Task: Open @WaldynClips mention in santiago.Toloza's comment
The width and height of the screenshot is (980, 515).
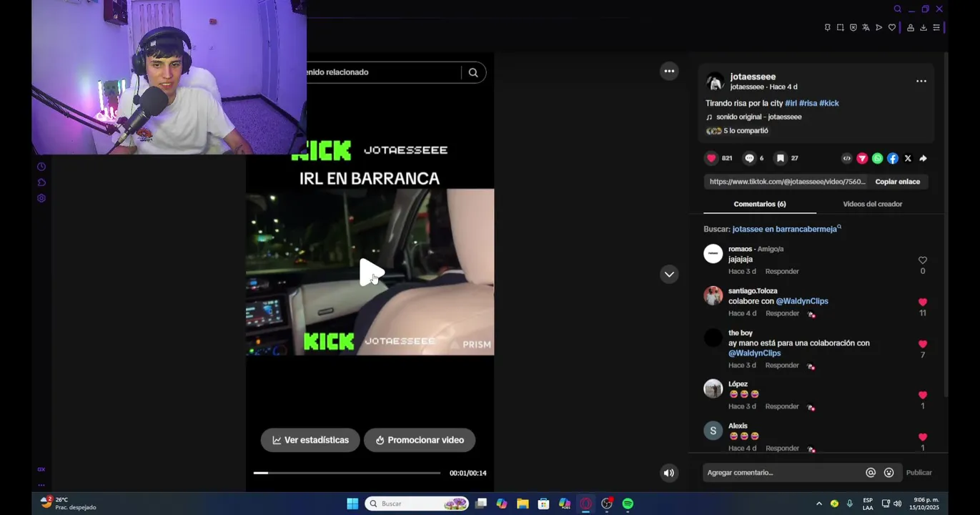Action: pos(802,301)
